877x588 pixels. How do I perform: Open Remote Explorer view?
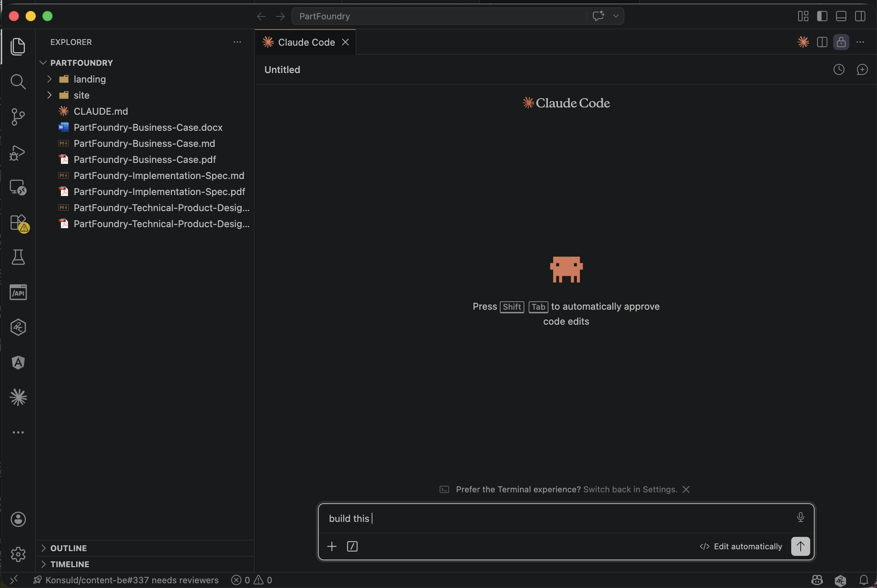(x=18, y=187)
